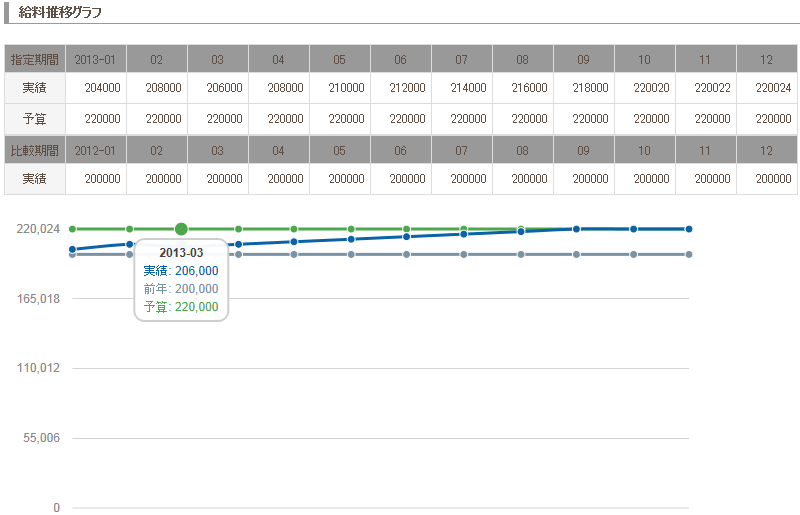Click the 204000 actual value cell
This screenshot has height=515, width=800.
coord(102,88)
